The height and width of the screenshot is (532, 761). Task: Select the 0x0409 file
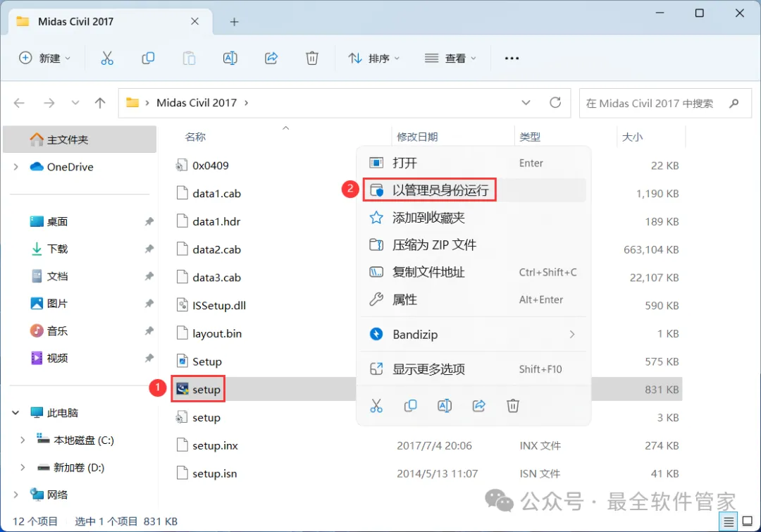(x=210, y=166)
